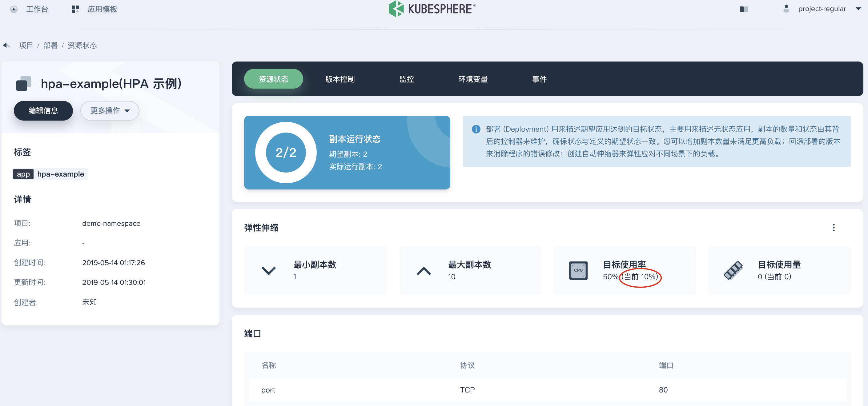Click the update time 2019-05-14 01:30:01
Image resolution: width=868 pixels, height=406 pixels.
pyautogui.click(x=114, y=282)
